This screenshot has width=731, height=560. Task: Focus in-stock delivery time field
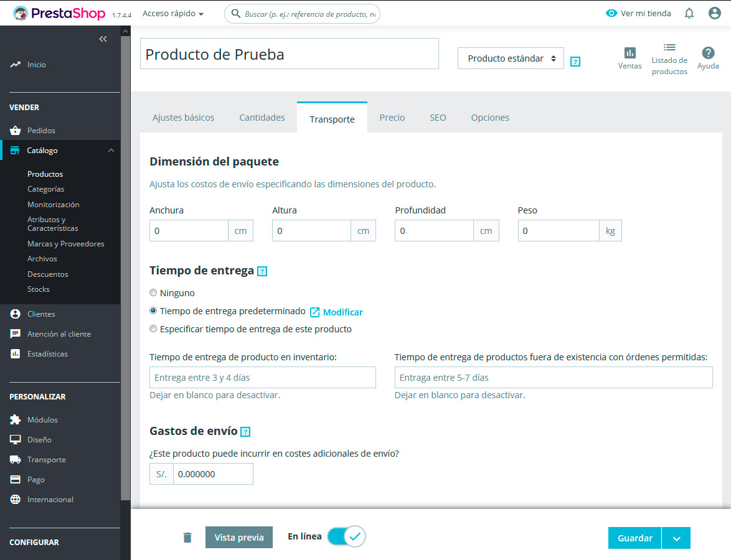[x=263, y=377]
